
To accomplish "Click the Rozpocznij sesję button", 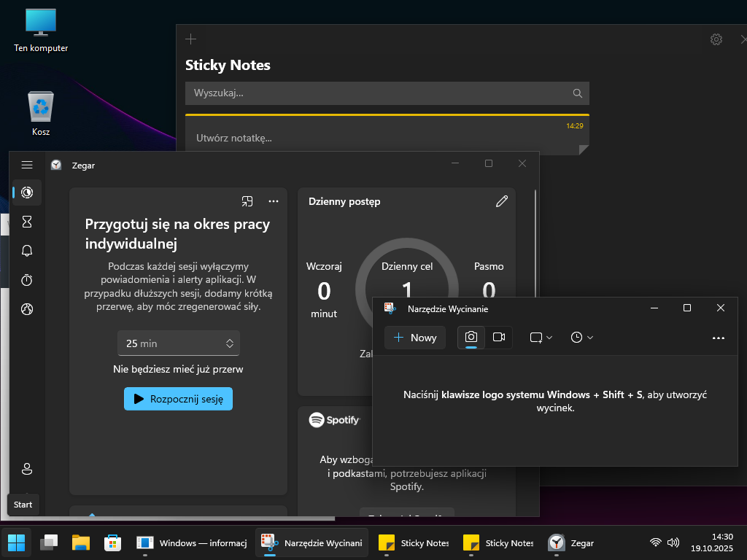I will 178,399.
